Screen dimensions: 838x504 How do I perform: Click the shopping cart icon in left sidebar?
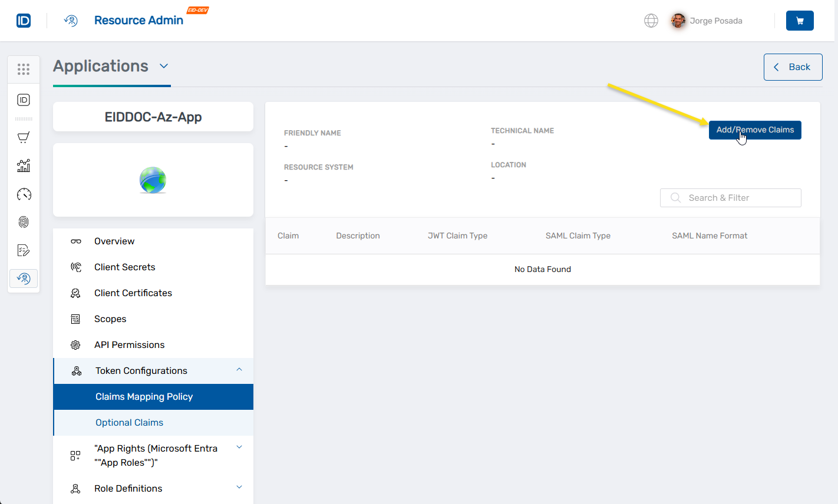(x=24, y=138)
